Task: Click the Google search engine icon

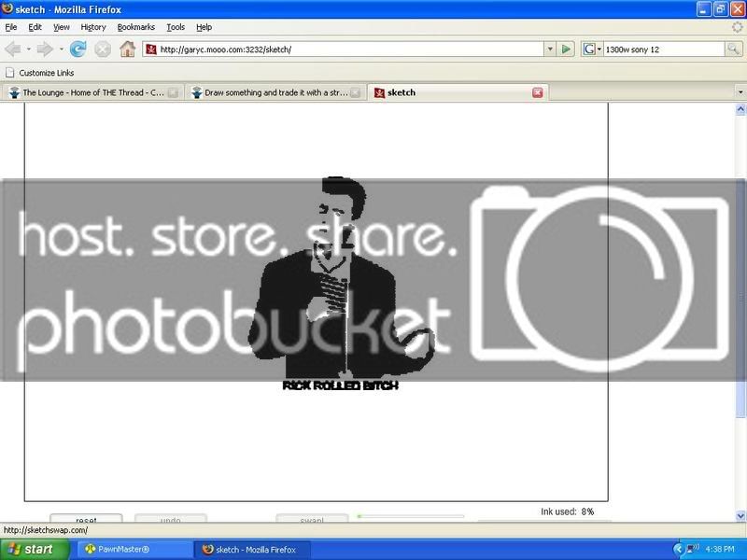Action: [589, 49]
